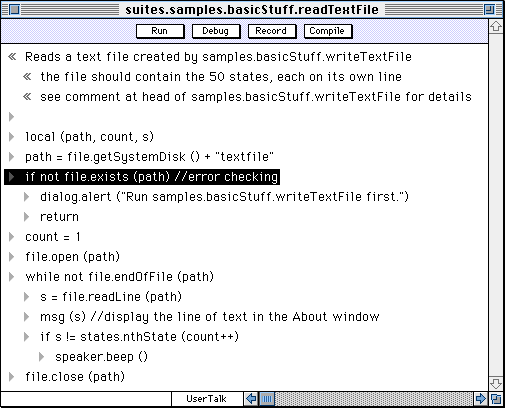Click the window close box in title bar

tap(14, 10)
